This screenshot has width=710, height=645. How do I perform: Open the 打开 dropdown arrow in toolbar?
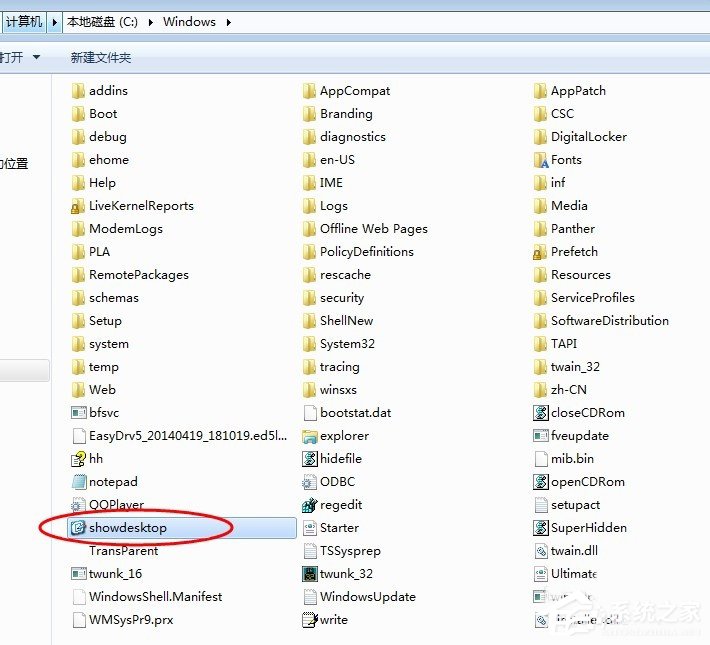[x=37, y=58]
